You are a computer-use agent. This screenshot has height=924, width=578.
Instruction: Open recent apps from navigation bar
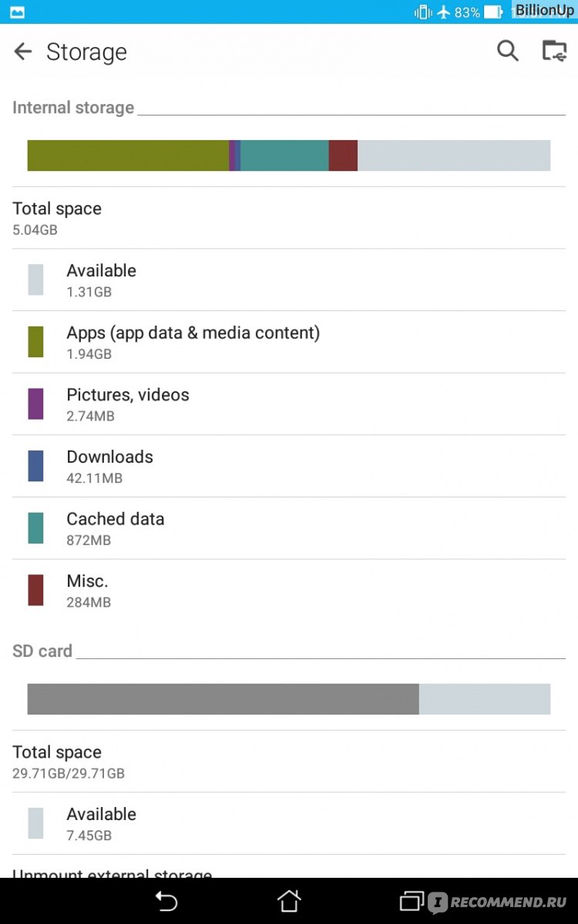[412, 901]
